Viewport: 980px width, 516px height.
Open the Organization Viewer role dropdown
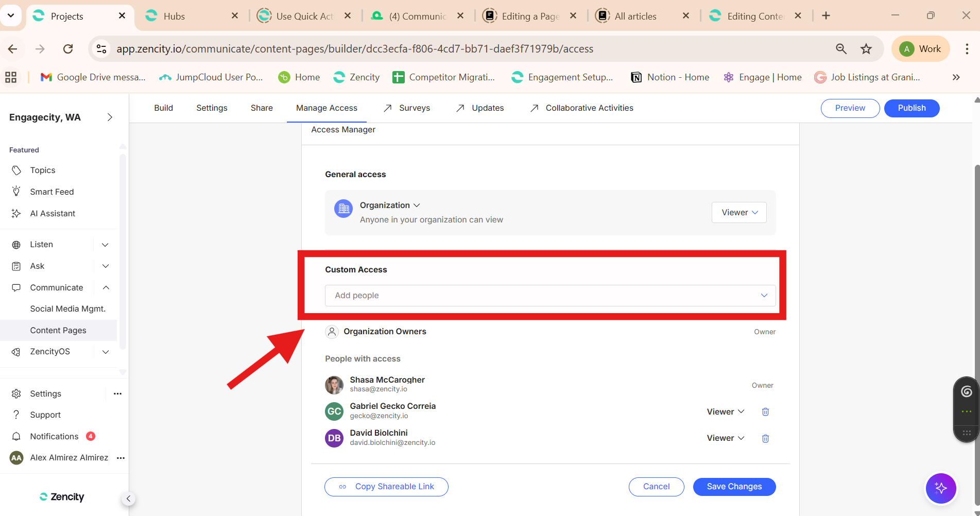coord(739,213)
